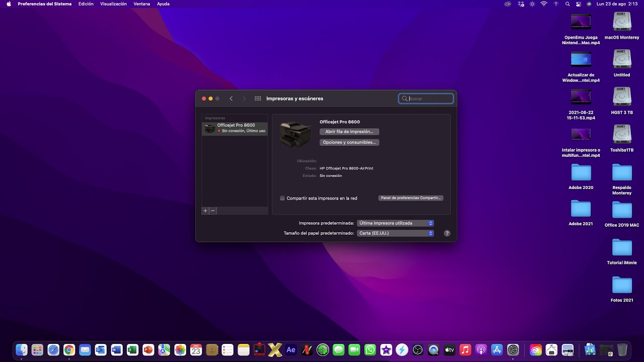Open Tamaño del papel predeterminado dropdown

pyautogui.click(x=395, y=233)
